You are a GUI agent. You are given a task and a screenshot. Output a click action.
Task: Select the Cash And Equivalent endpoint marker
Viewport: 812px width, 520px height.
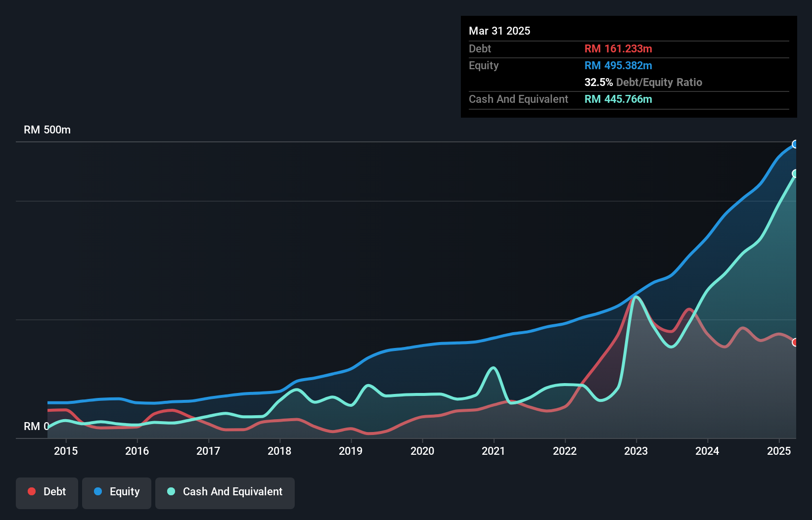795,173
